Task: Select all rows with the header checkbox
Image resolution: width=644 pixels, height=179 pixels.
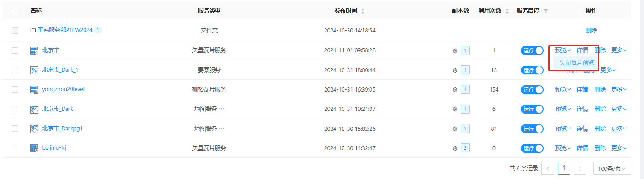Action: tap(15, 11)
